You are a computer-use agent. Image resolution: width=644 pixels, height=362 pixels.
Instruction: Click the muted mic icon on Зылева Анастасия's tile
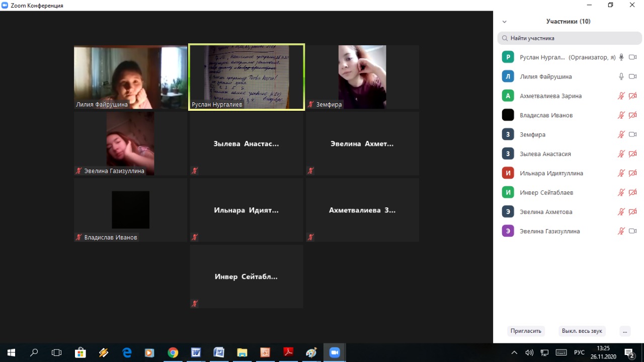point(195,171)
